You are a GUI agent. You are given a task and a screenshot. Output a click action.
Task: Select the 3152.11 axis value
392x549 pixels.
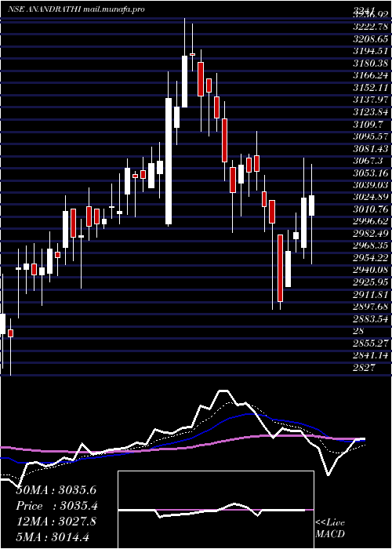pos(371,88)
